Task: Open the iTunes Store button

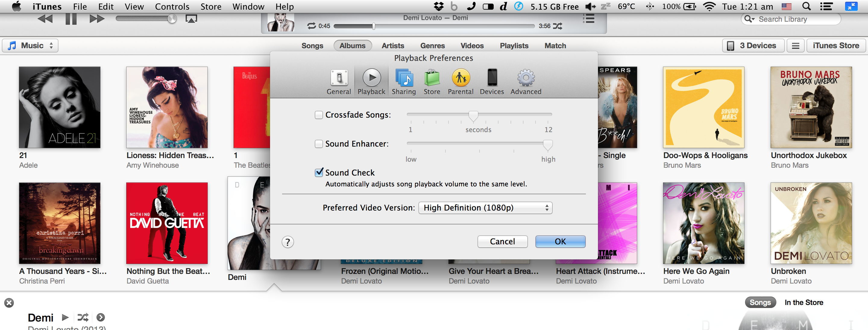Action: click(836, 46)
